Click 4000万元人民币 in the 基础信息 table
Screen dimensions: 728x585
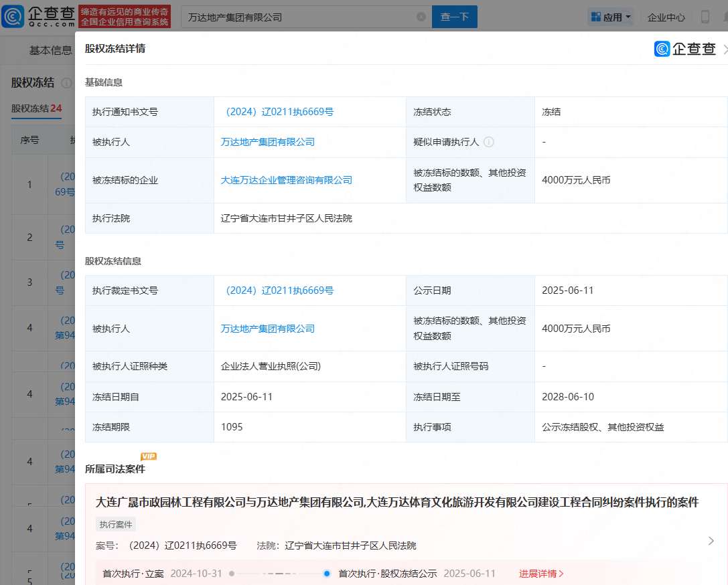(x=576, y=180)
